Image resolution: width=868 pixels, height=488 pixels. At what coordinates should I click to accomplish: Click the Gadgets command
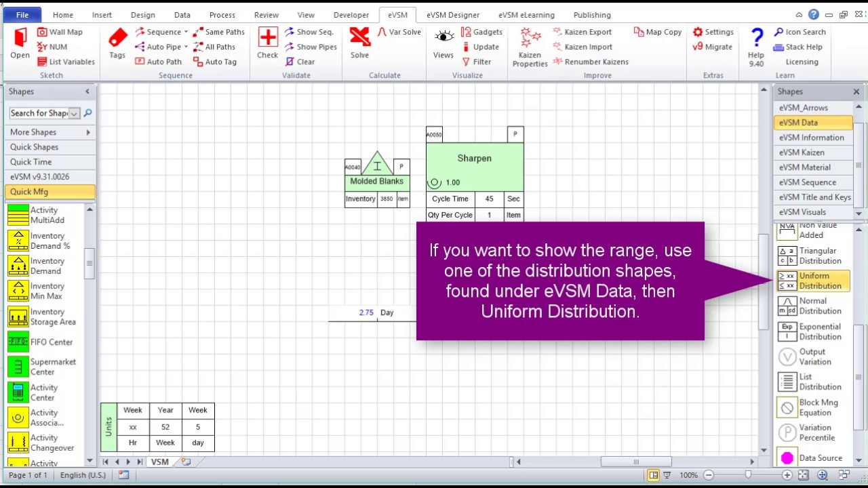(481, 32)
